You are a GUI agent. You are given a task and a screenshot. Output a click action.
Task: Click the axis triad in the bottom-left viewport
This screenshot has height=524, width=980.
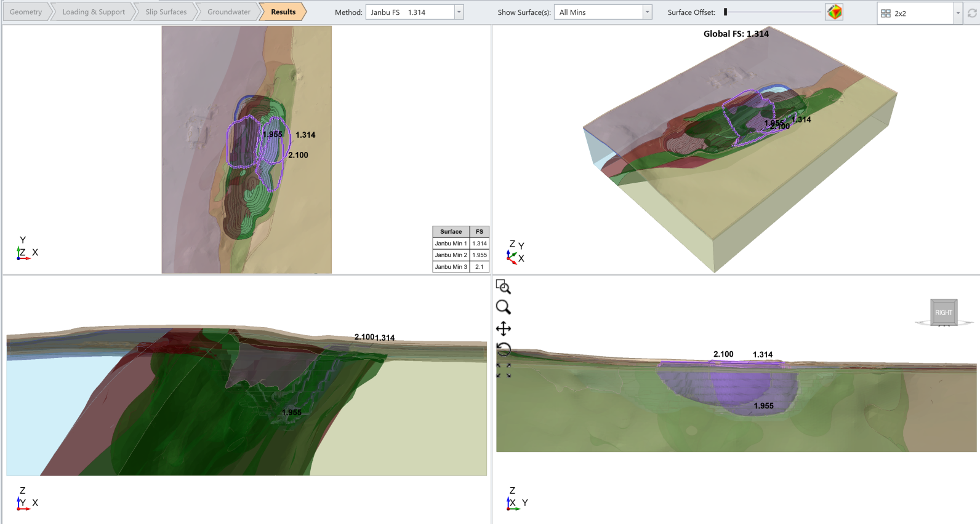pos(26,498)
